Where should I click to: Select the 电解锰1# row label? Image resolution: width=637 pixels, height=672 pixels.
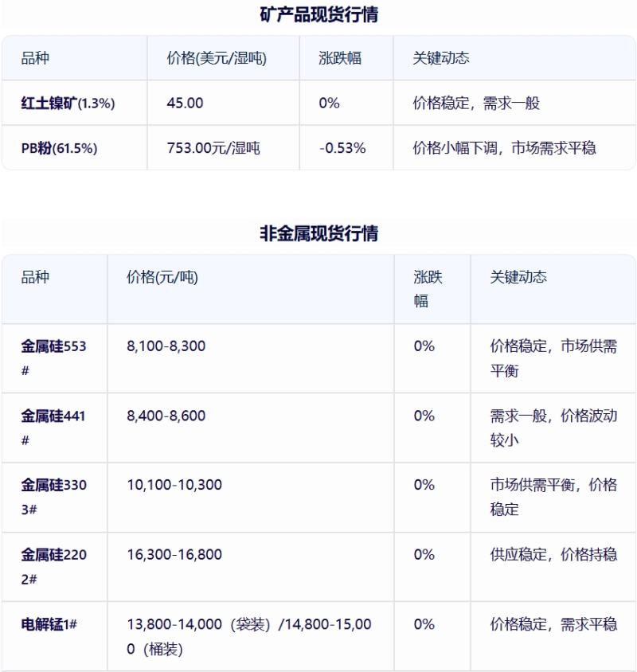point(49,624)
